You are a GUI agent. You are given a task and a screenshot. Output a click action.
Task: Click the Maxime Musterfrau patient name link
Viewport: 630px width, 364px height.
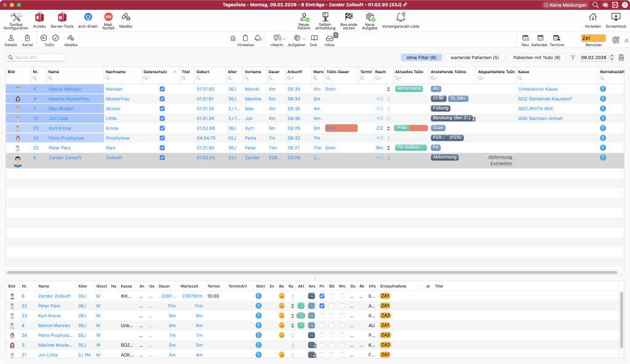tap(65, 99)
